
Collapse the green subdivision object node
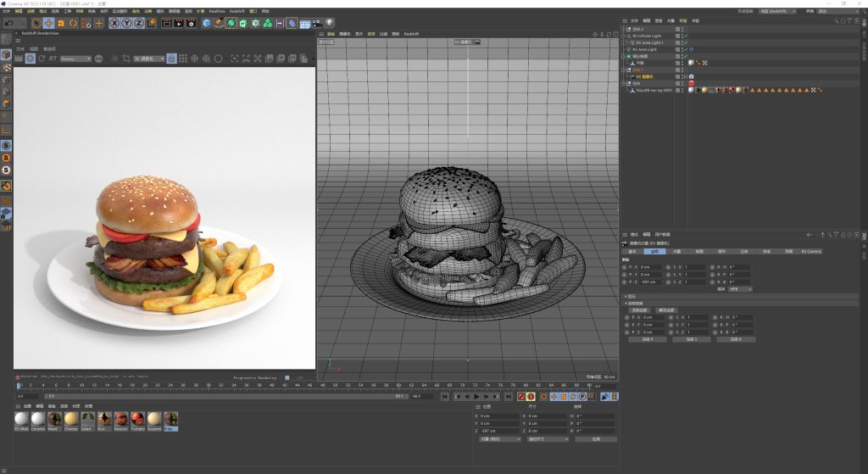pyautogui.click(x=624, y=56)
